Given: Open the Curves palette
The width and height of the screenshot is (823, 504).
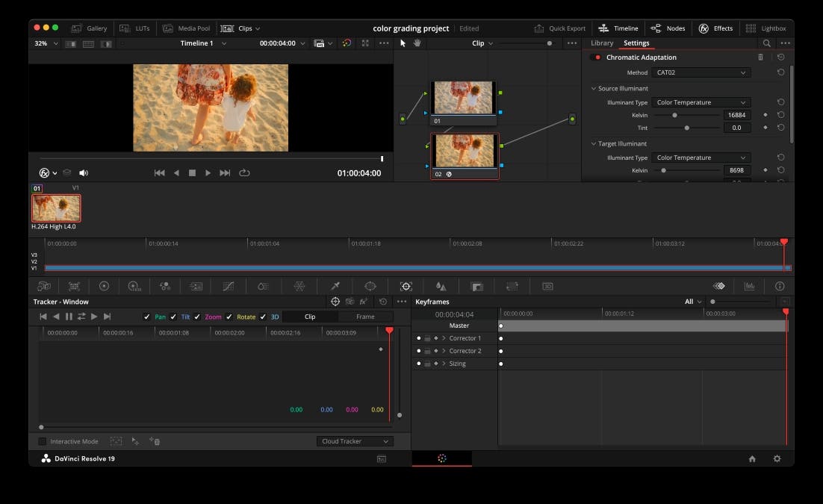Looking at the screenshot, I should 228,286.
